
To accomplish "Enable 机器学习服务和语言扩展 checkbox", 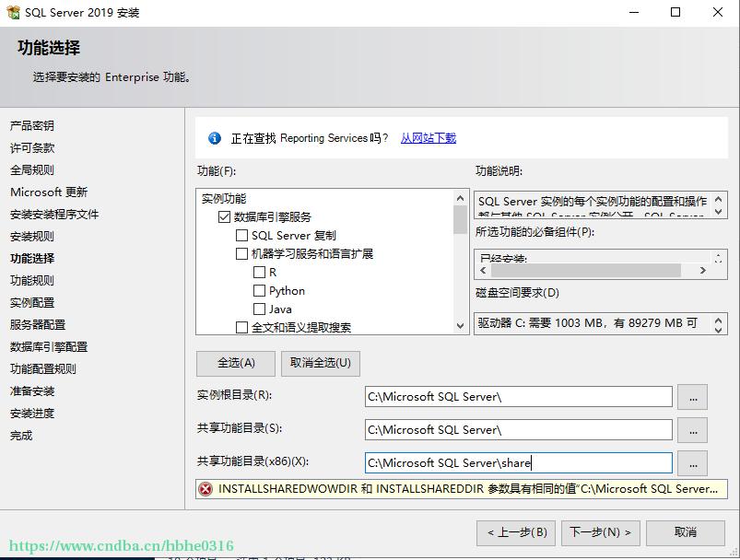I will pyautogui.click(x=241, y=254).
